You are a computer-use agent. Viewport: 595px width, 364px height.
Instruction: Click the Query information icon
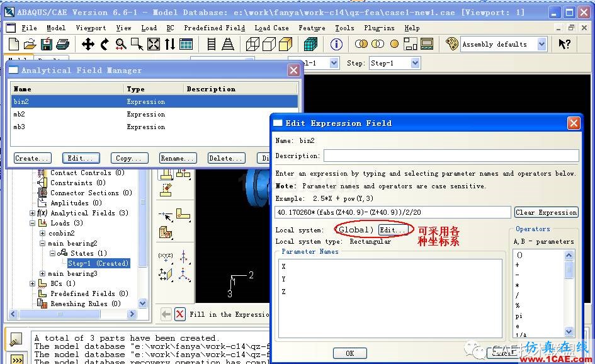[336, 44]
